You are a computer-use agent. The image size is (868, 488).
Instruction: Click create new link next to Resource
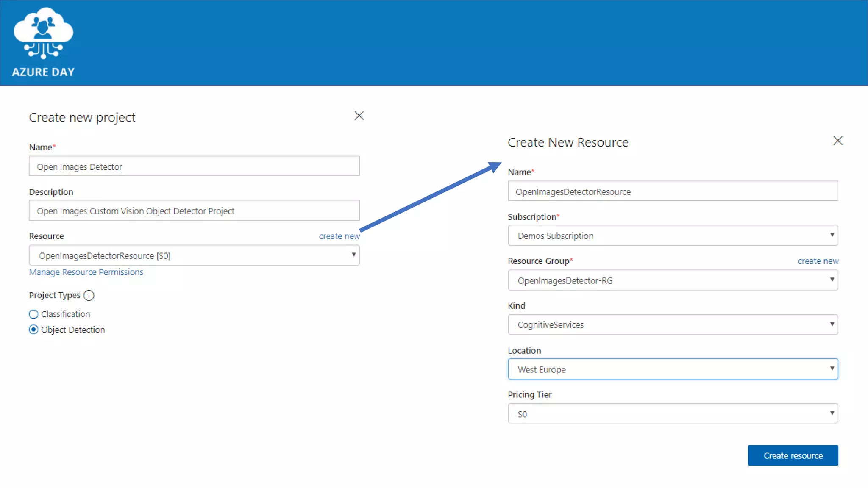339,236
